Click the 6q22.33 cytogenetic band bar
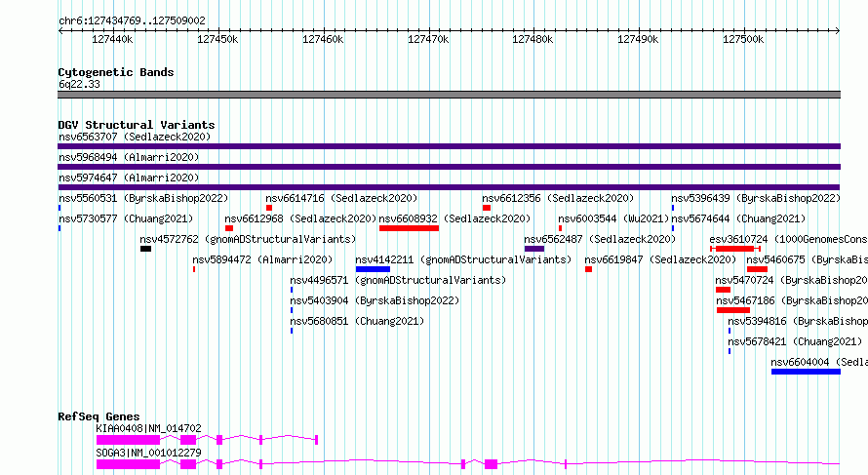 449,95
